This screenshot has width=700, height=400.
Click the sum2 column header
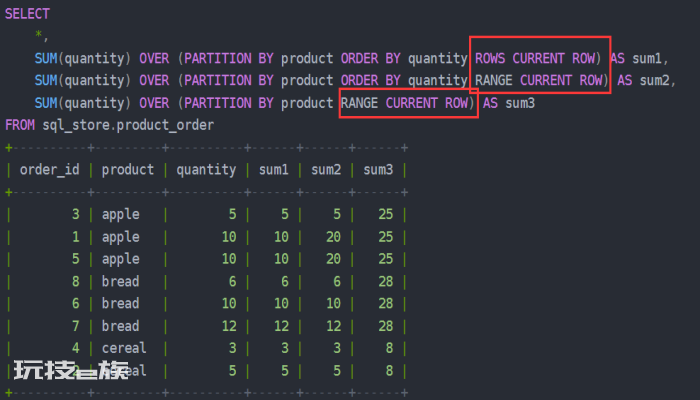(326, 170)
